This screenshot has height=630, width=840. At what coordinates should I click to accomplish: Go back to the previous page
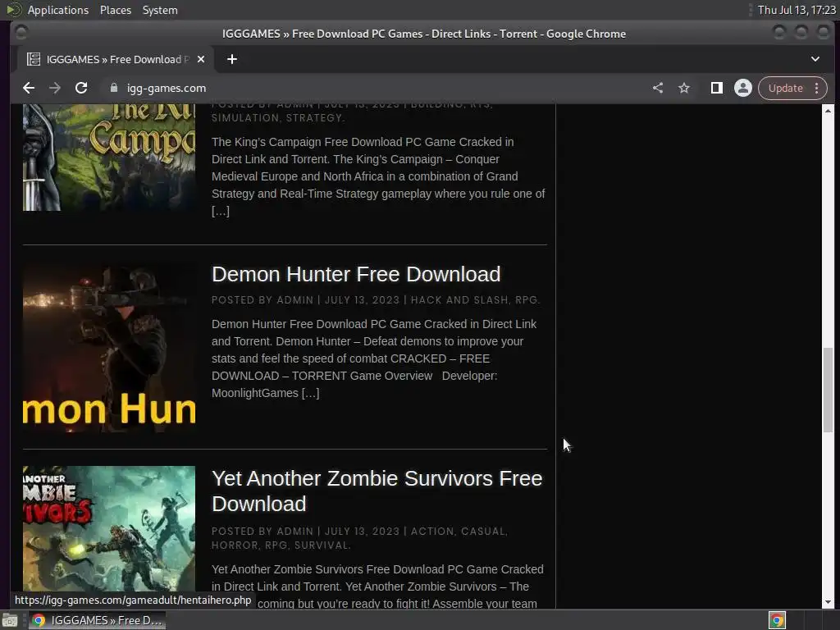[29, 88]
